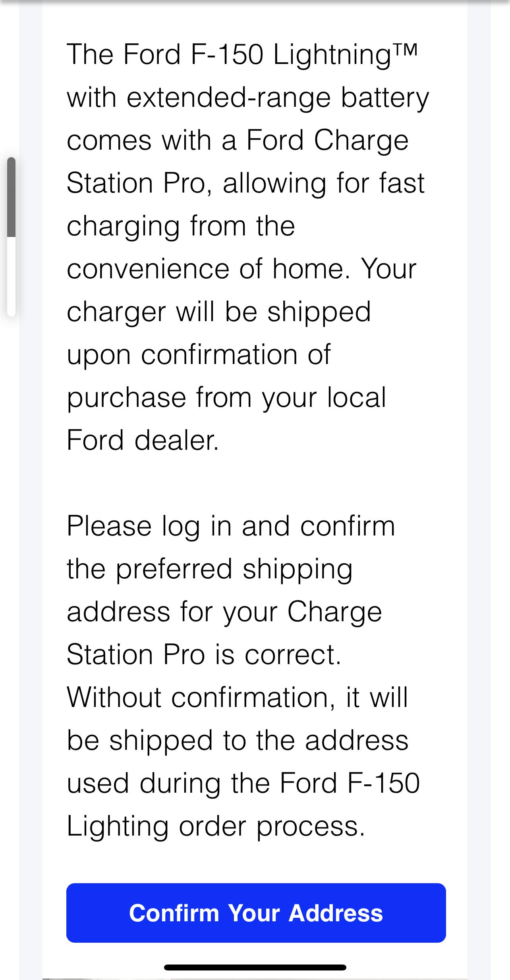510x980 pixels.
Task: Click the dark gray scrollbar thumb
Action: [x=12, y=197]
